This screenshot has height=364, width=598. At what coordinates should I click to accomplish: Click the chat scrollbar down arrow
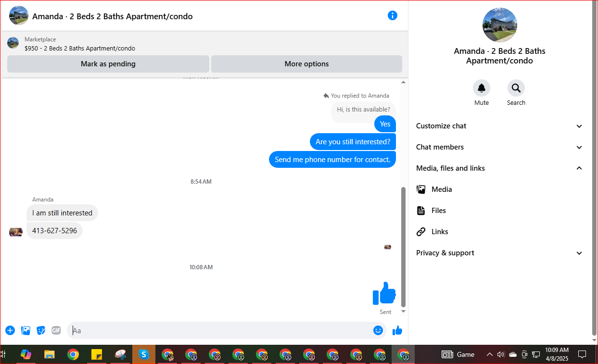[404, 311]
